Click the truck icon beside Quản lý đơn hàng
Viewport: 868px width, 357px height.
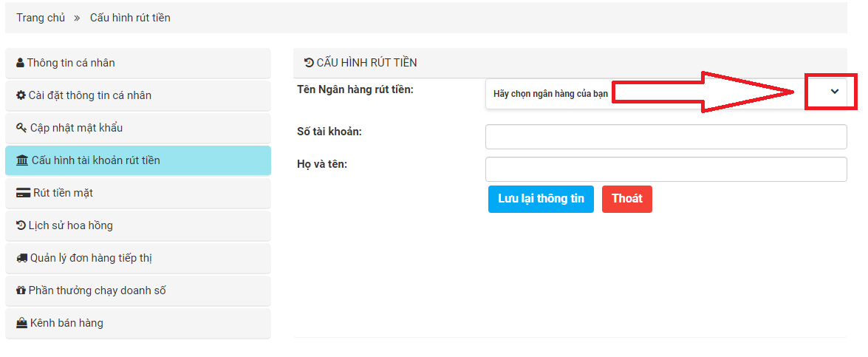point(22,258)
